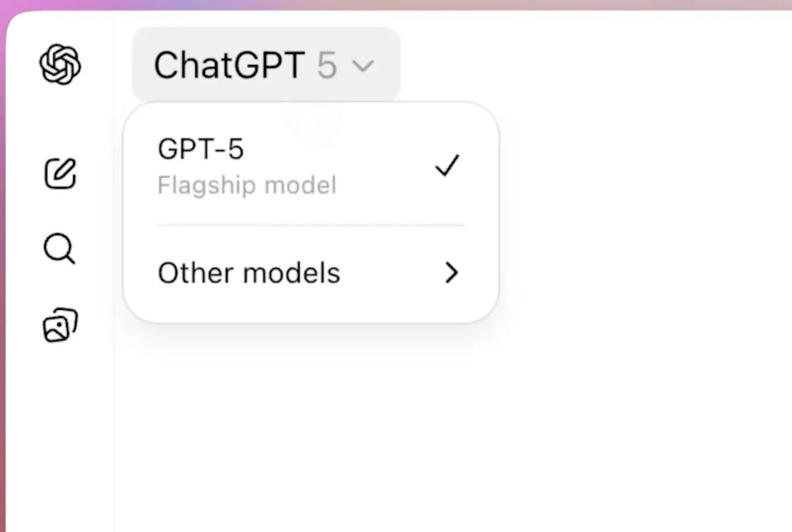Click the "Other models" menu entry

[249, 273]
